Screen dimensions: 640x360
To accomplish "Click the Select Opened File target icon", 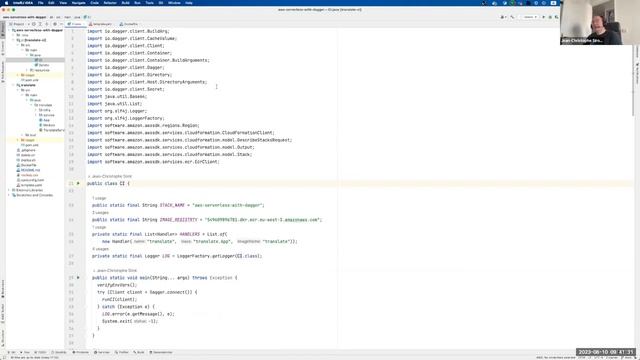I will (34, 24).
